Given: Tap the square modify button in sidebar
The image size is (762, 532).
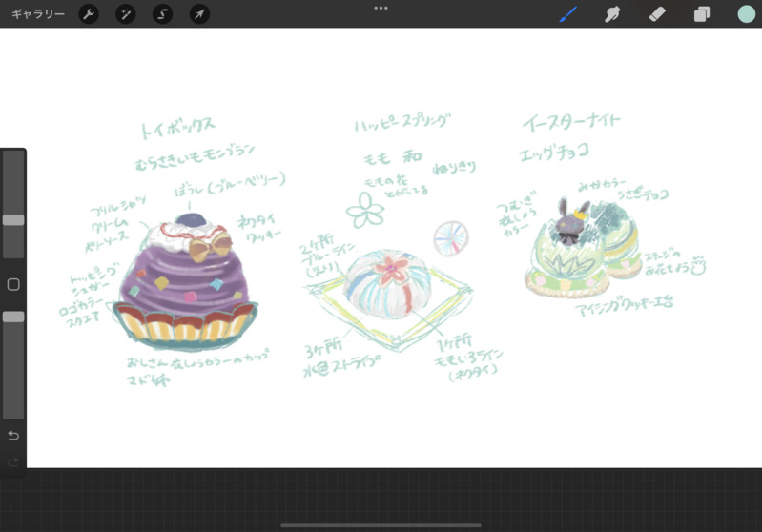Looking at the screenshot, I should tap(13, 284).
